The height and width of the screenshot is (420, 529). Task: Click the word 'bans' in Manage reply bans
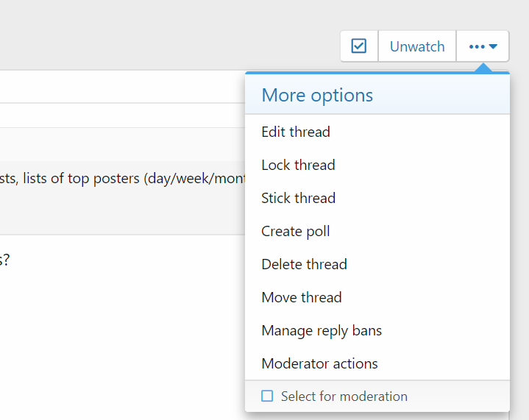[366, 331]
